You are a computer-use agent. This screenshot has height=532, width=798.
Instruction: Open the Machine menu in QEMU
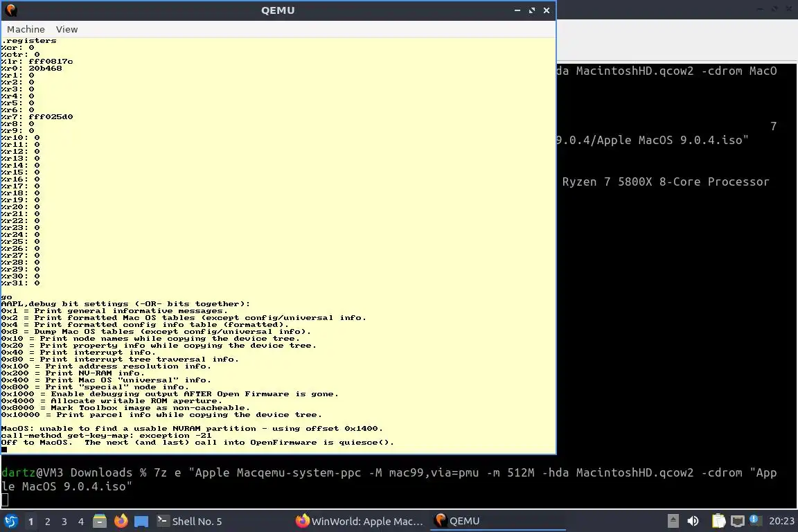(26, 30)
